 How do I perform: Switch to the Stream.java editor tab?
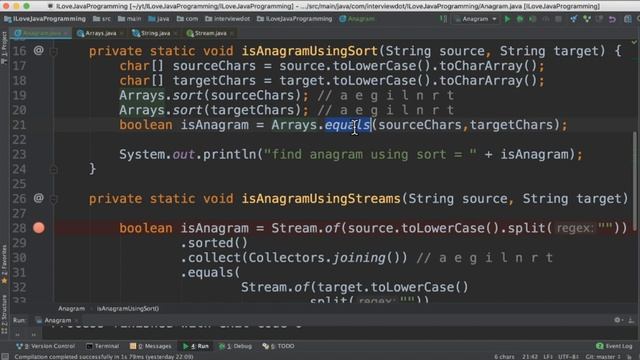[x=210, y=33]
